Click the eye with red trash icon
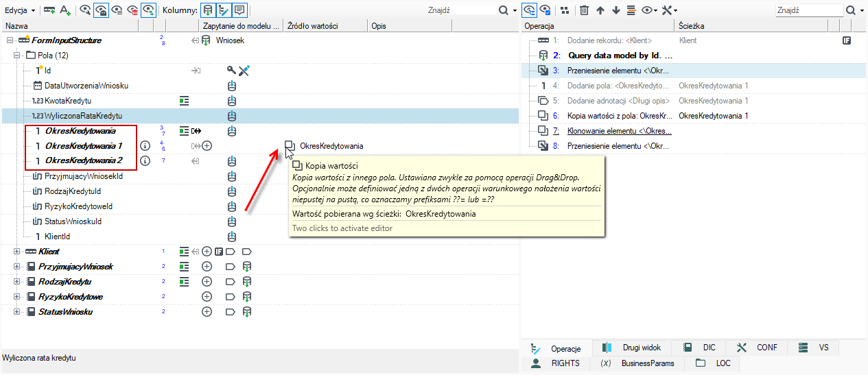The height and width of the screenshot is (375, 868). click(x=132, y=10)
